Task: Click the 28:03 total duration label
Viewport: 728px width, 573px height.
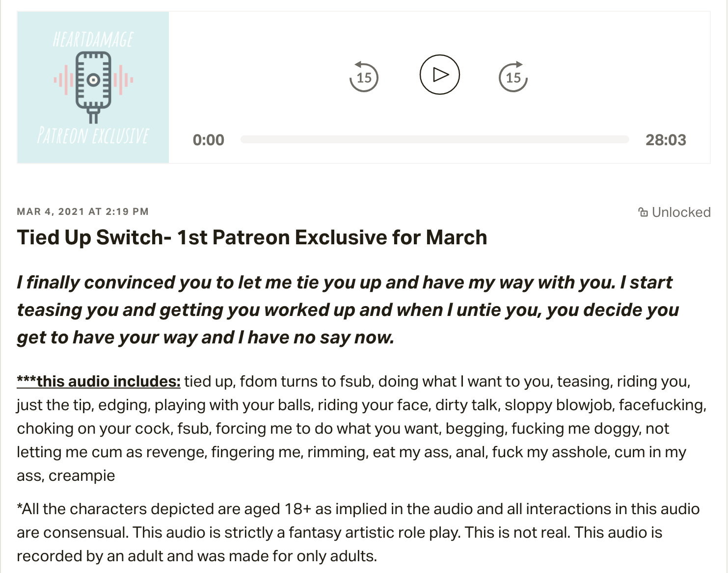Action: [665, 140]
